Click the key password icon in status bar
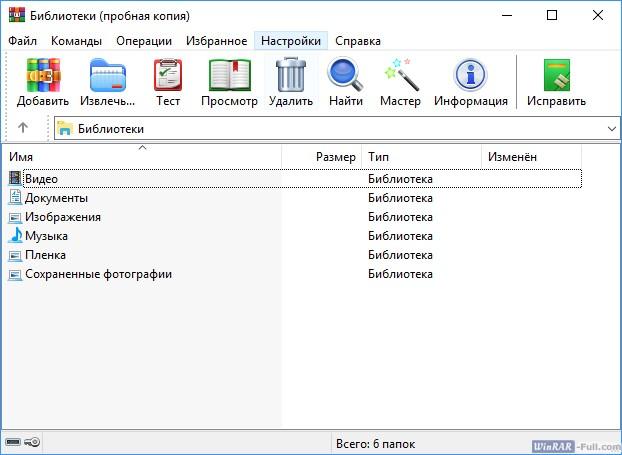 tap(32, 442)
